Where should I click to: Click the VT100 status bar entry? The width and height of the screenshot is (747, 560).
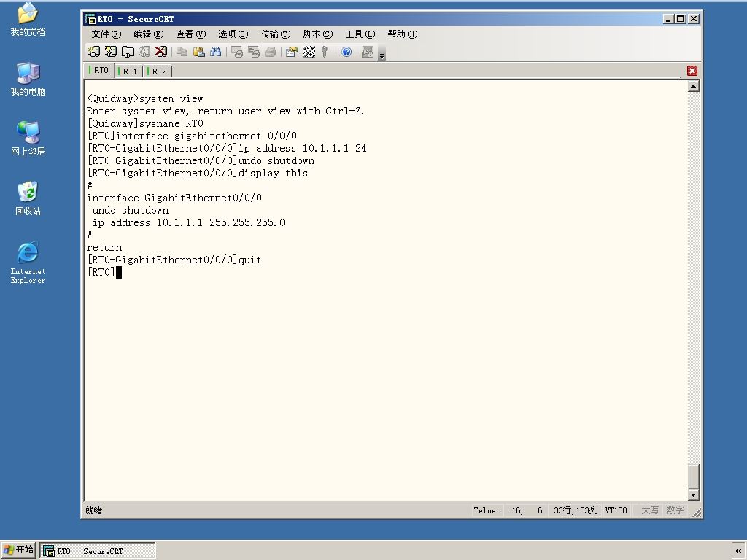(x=616, y=510)
